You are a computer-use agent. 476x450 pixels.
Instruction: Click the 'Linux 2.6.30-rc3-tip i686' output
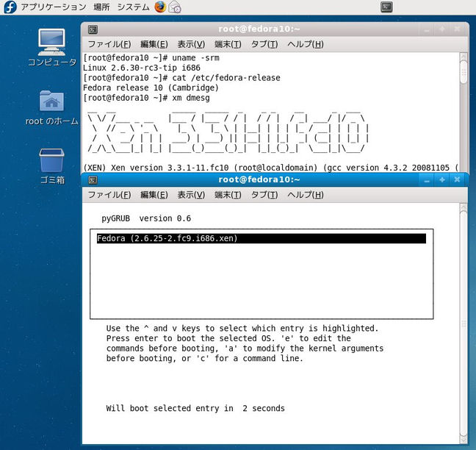142,68
